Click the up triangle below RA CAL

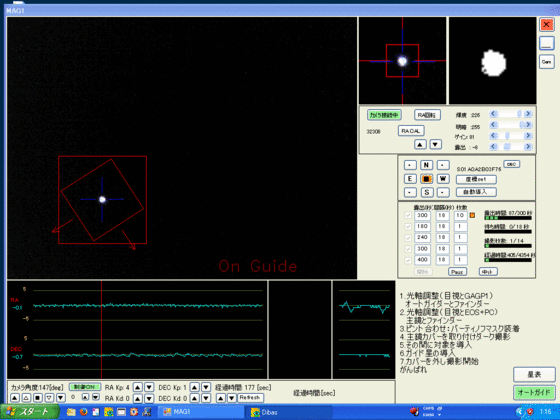[420, 144]
